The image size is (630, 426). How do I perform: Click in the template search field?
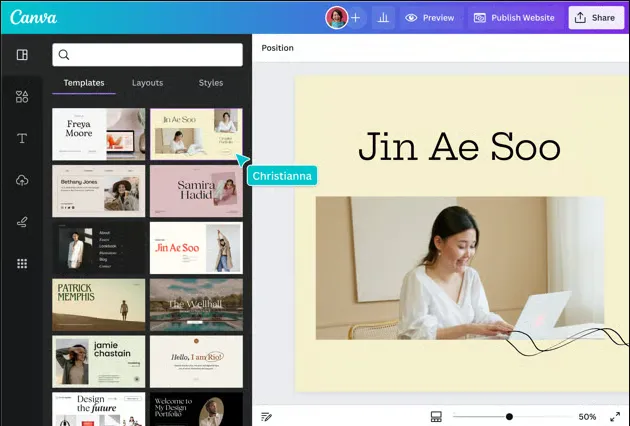(x=147, y=55)
